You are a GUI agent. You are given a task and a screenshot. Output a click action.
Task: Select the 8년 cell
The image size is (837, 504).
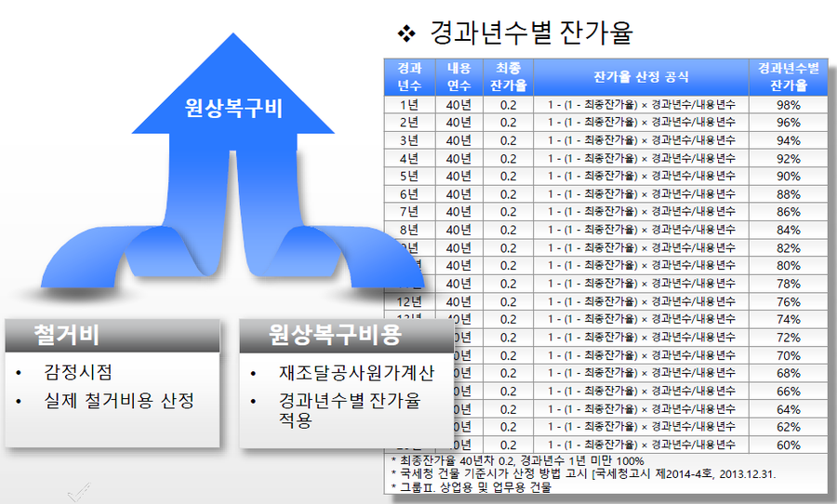coord(410,230)
